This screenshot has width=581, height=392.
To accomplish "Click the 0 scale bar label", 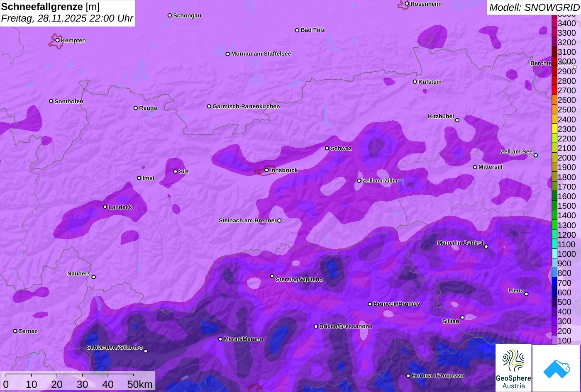I will pos(6,385).
